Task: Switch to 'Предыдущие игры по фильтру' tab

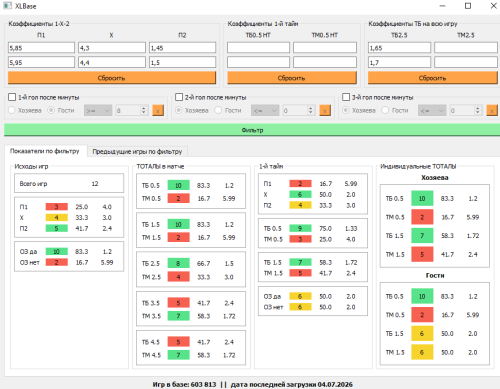Action: 137,152
